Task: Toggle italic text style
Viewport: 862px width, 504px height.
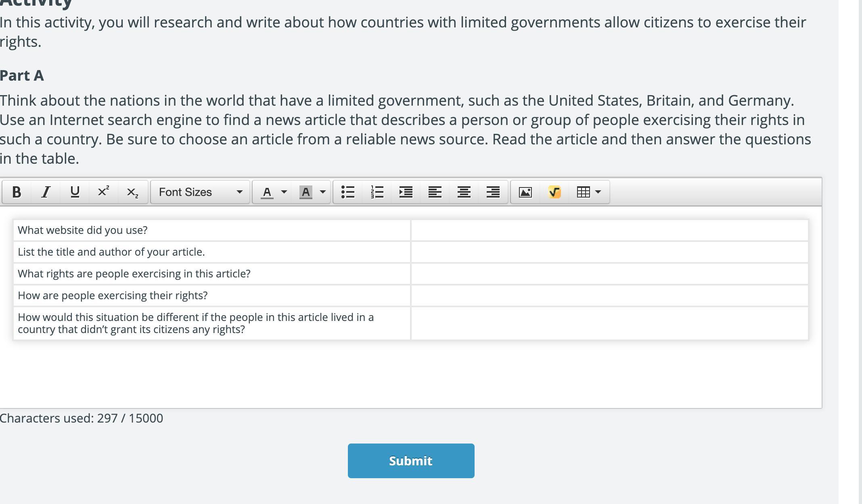Action: (x=46, y=192)
